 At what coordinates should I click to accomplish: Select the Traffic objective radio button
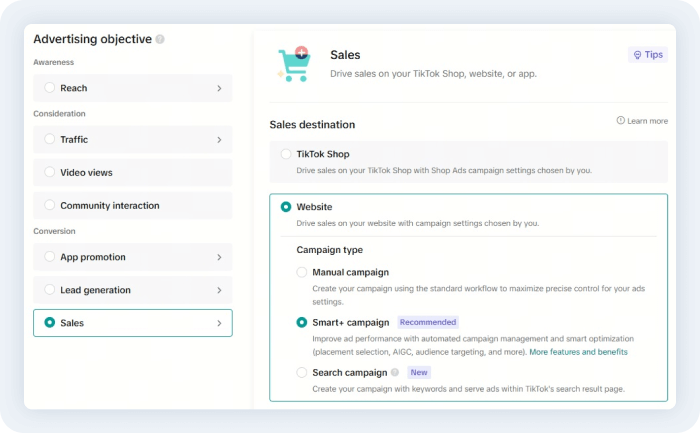click(50, 140)
